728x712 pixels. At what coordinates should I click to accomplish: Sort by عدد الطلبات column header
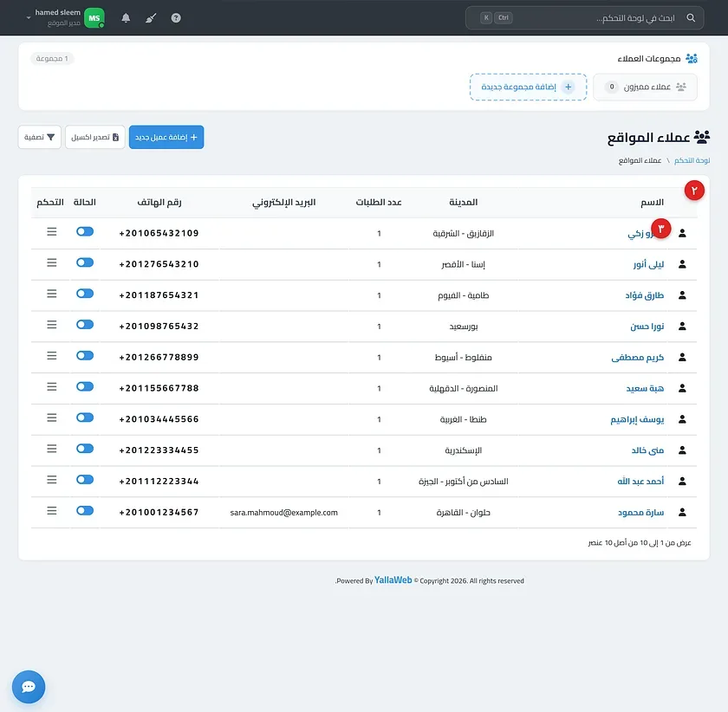tap(379, 203)
